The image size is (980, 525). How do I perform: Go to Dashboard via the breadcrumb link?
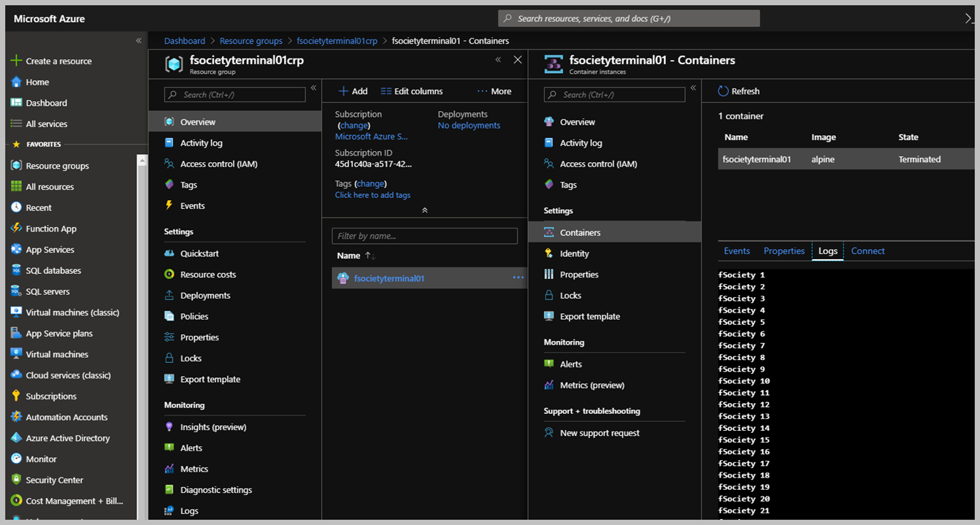(x=185, y=41)
